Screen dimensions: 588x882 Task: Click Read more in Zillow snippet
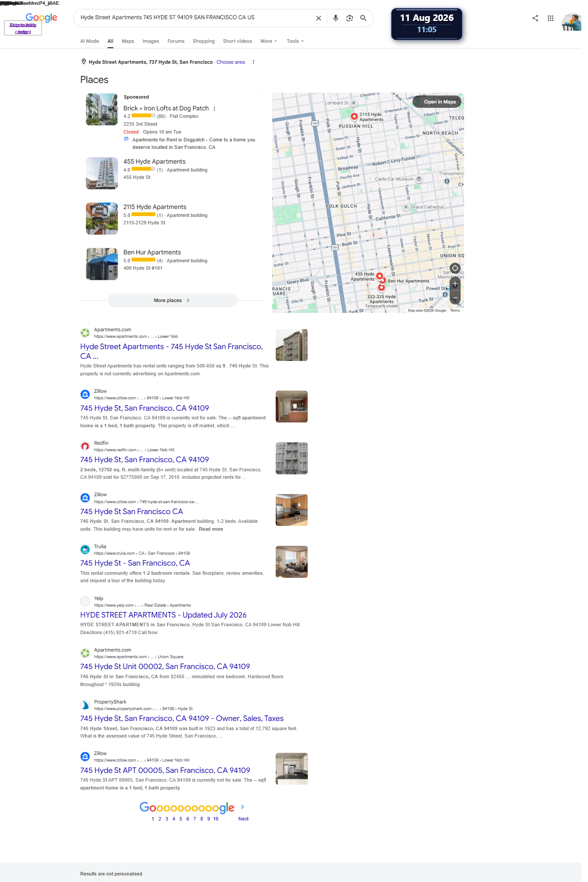pos(211,529)
